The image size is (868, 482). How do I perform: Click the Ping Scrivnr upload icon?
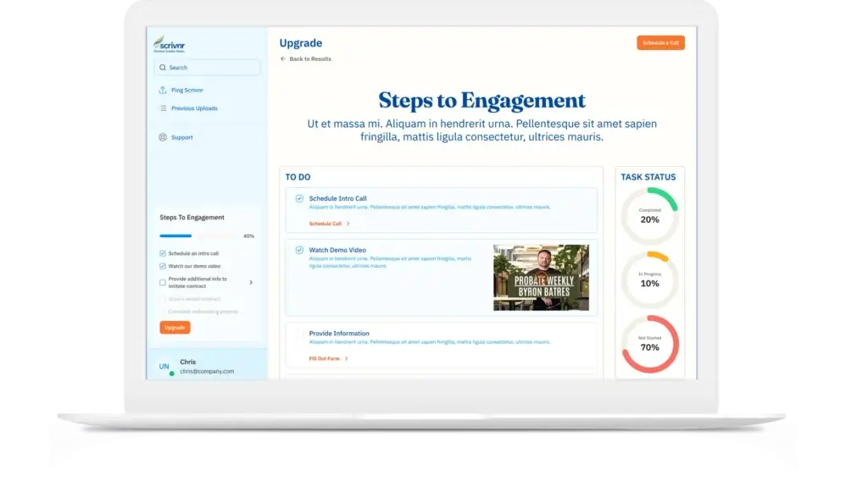click(x=163, y=90)
